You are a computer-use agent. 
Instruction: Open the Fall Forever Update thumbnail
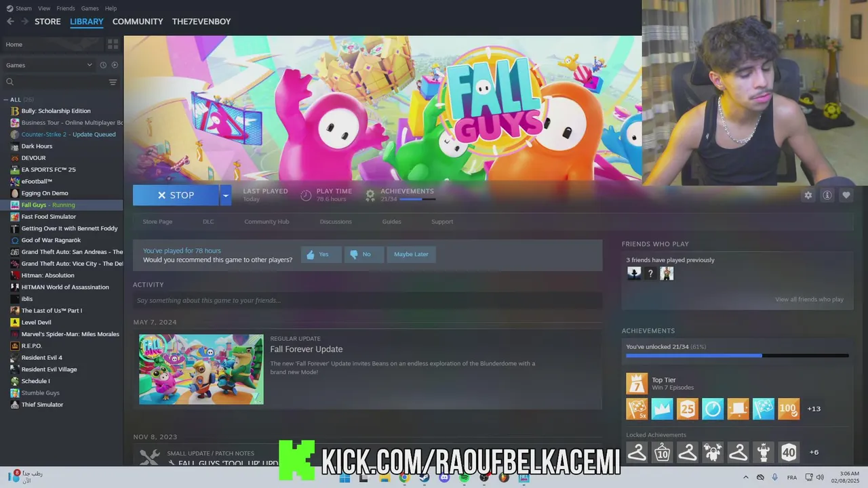coord(201,369)
